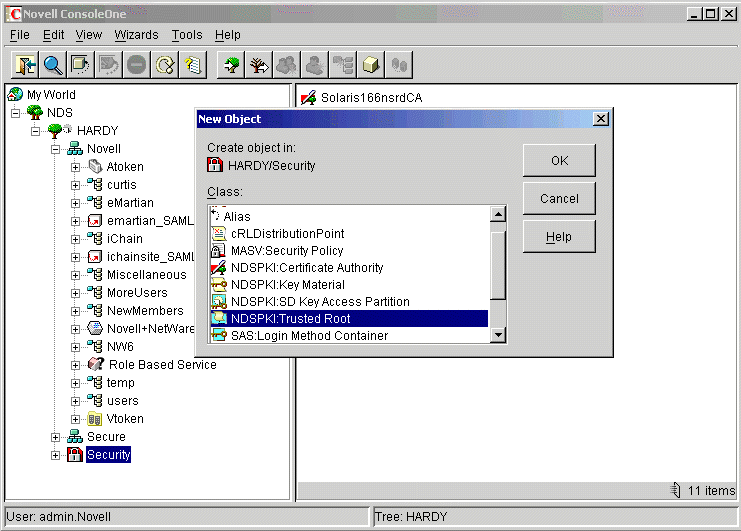Confirm with the OK button
Screen dimensions: 741x531
click(559, 161)
